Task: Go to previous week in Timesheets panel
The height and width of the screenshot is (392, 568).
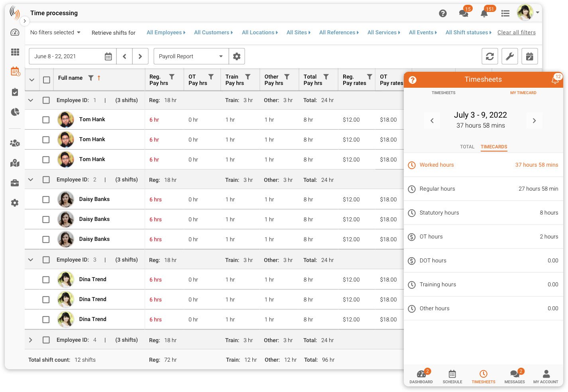Action: pos(432,120)
